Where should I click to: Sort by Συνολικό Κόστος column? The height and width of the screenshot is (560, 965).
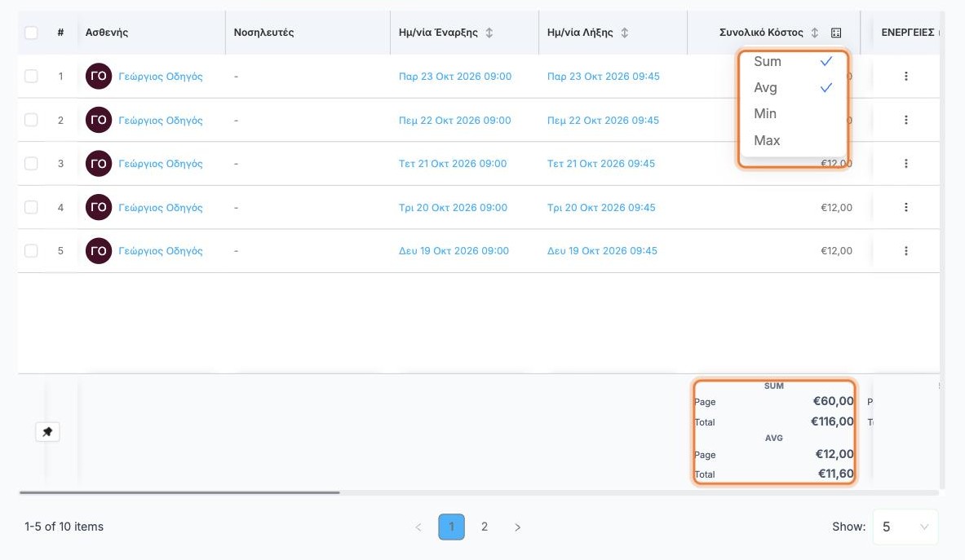[x=815, y=33]
